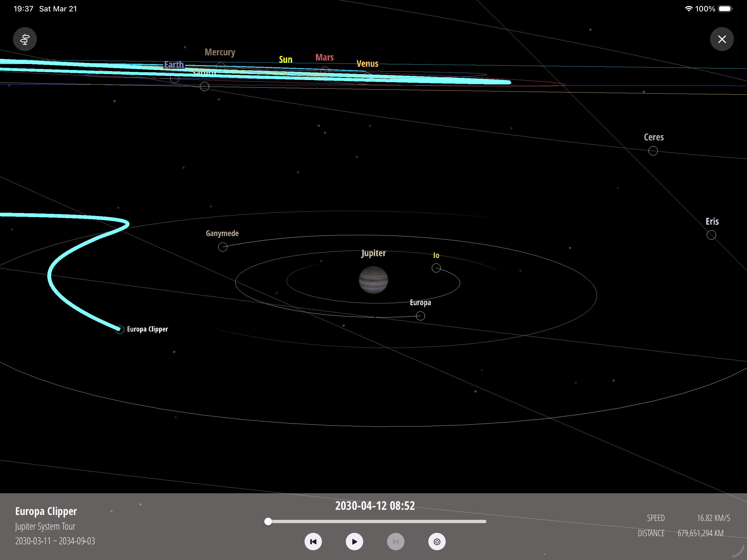Click the timeline scrubber handle
This screenshot has height=560, width=747.
click(x=268, y=521)
